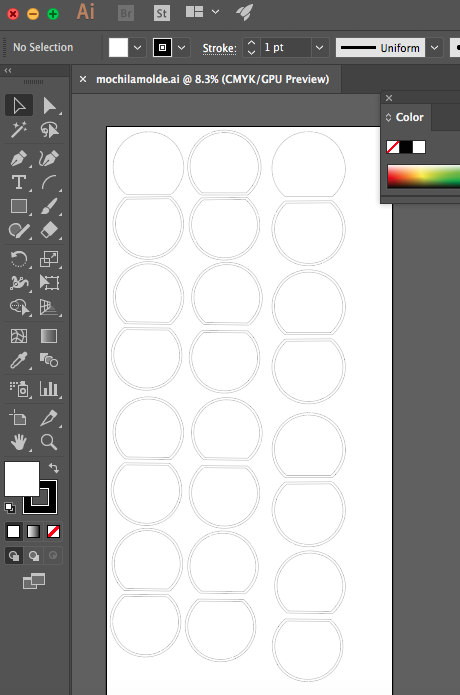The image size is (460, 695).
Task: Click the stroke weight input field
Action: [x=286, y=47]
